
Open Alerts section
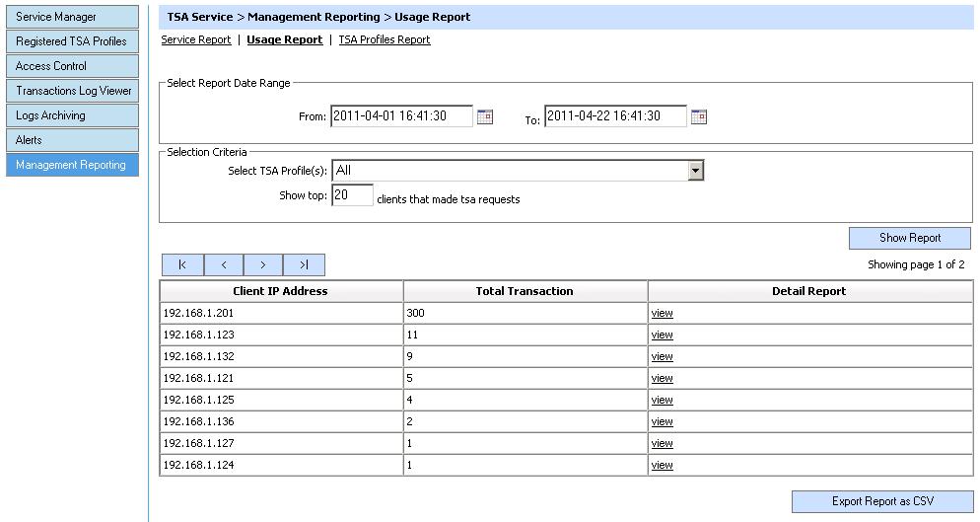click(73, 140)
